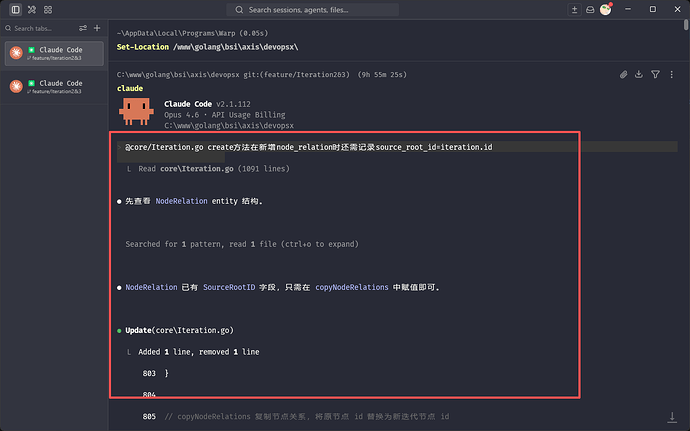Select the active highlighted Claude Code tab
690x431 pixels.
click(x=54, y=53)
